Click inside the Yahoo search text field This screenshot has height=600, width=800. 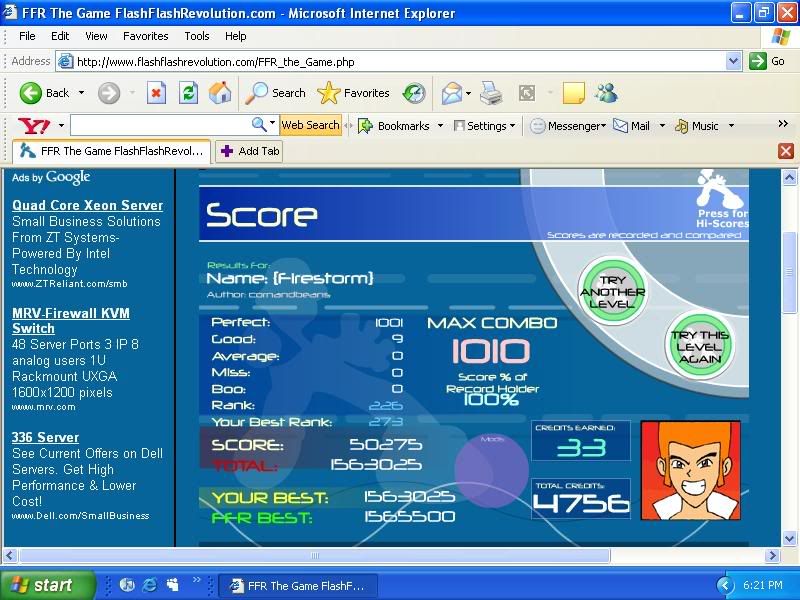[160, 125]
